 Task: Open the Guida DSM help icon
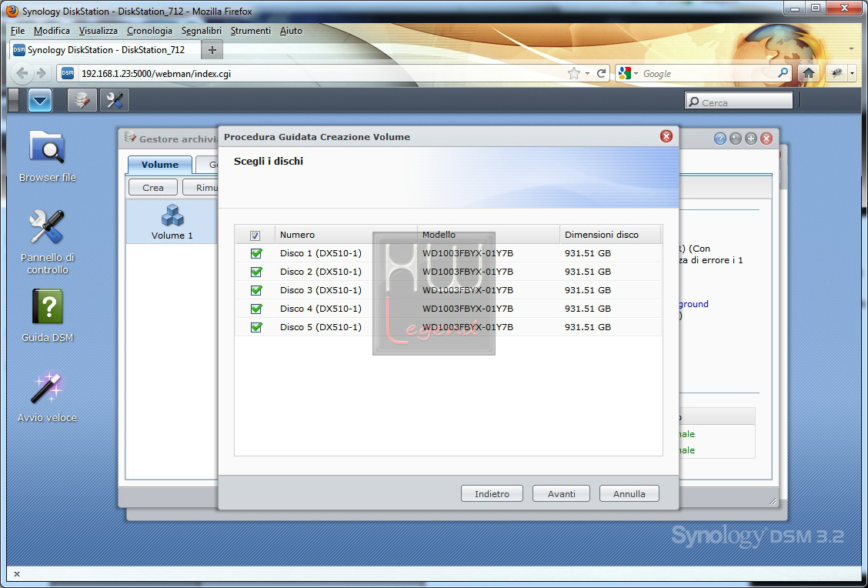tap(47, 306)
